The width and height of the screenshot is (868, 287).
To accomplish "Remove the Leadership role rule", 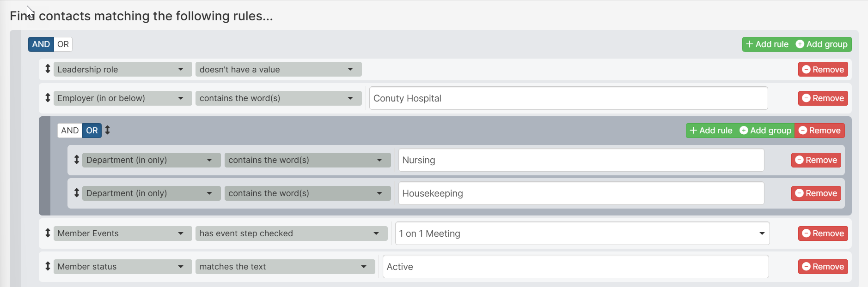I will pyautogui.click(x=823, y=70).
